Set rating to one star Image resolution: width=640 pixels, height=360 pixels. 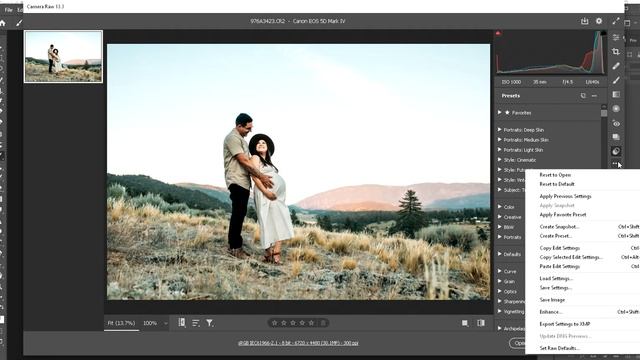274,323
